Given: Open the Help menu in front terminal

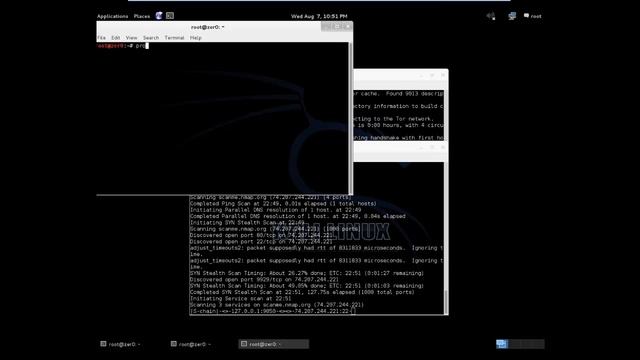Looking at the screenshot, I should [196, 38].
